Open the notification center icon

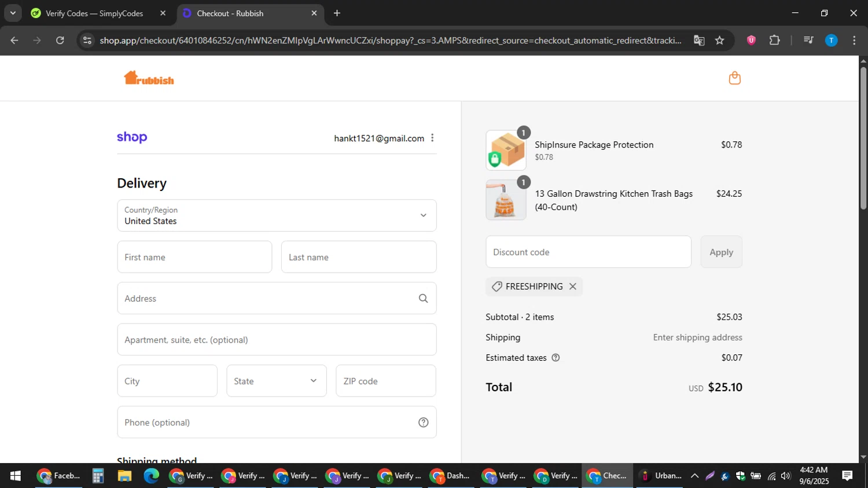click(847, 476)
